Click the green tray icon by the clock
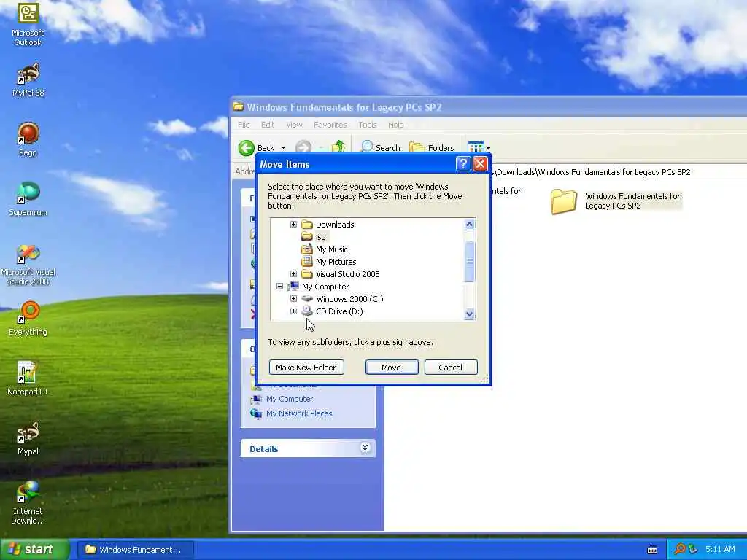Image resolution: width=747 pixels, height=560 pixels. (693, 550)
